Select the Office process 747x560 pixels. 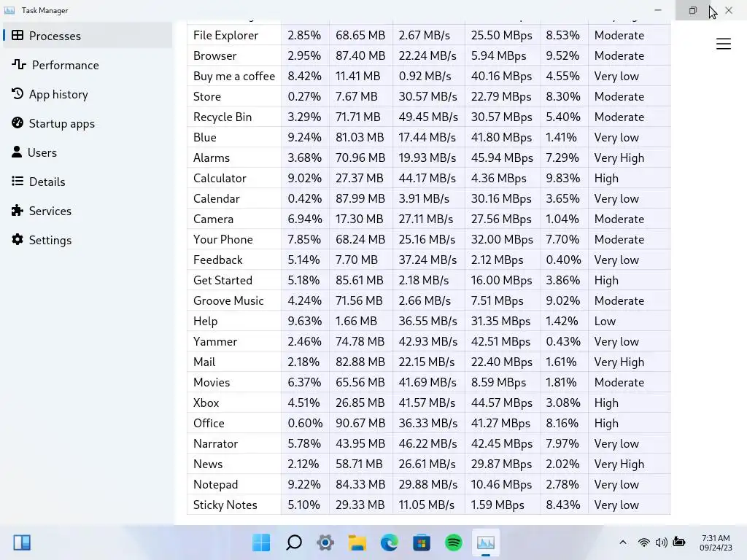tap(428, 424)
